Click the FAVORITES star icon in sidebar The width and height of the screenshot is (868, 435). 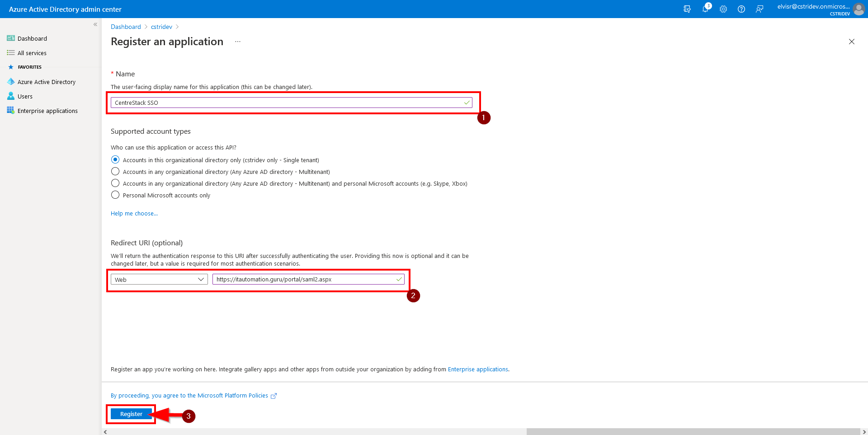(11, 67)
